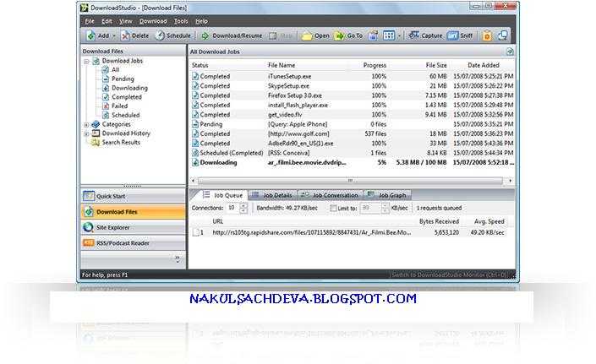This screenshot has height=364, width=596.
Task: Click the Limit to KB/sec field
Action: (x=370, y=208)
